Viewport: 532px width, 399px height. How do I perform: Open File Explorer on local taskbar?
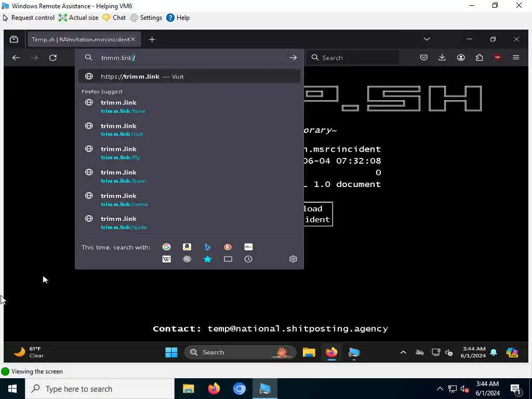(188, 389)
